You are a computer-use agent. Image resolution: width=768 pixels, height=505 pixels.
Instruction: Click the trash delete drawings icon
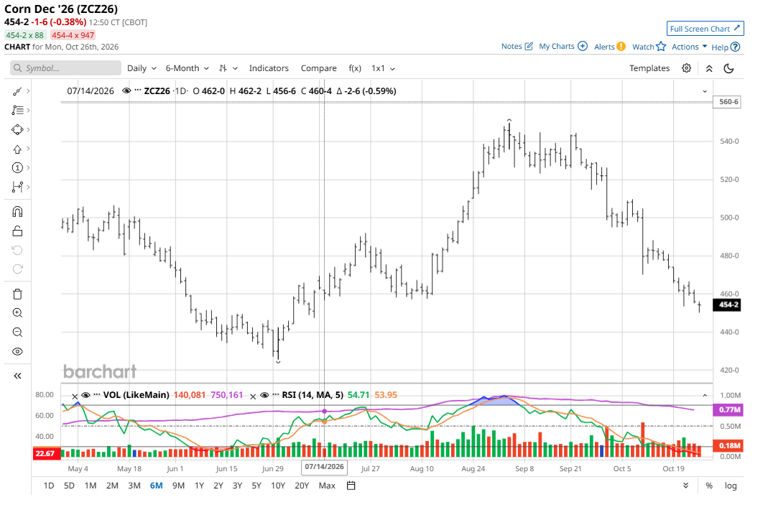click(x=17, y=294)
